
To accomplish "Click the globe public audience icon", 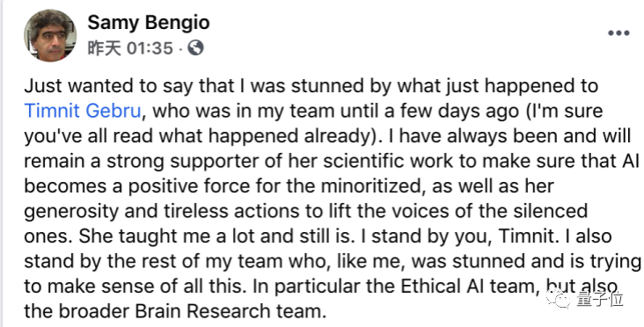I will click(x=195, y=48).
